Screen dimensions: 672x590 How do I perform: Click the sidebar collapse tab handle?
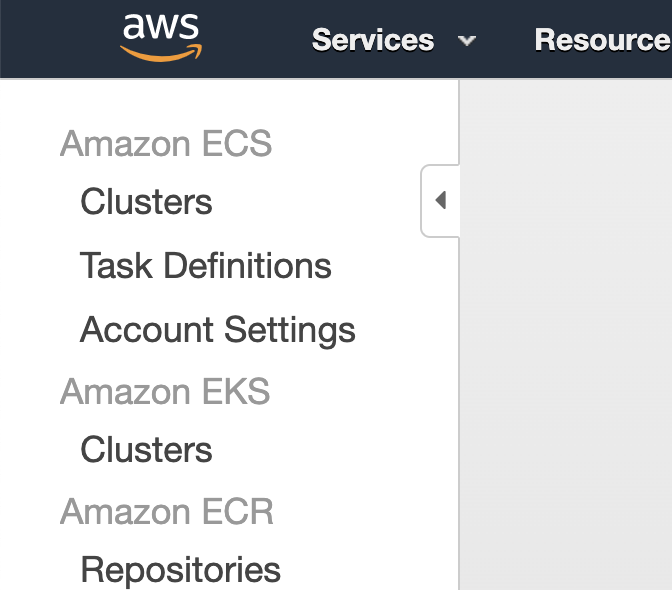click(440, 201)
